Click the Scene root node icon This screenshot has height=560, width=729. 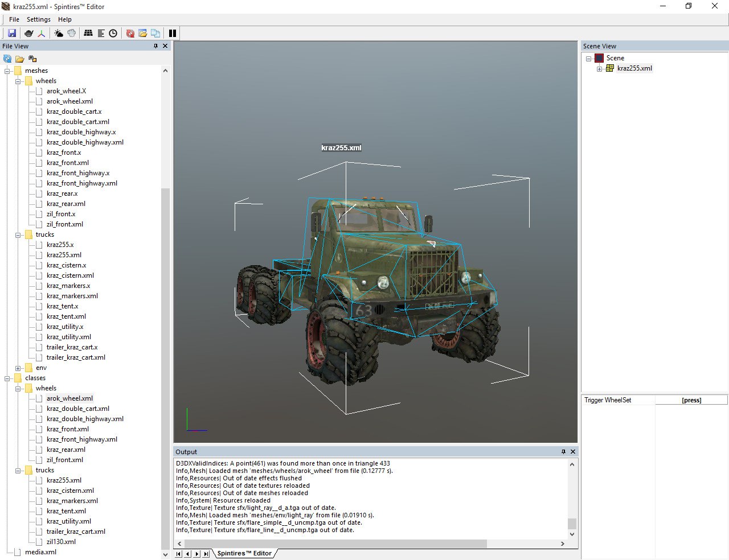click(599, 58)
